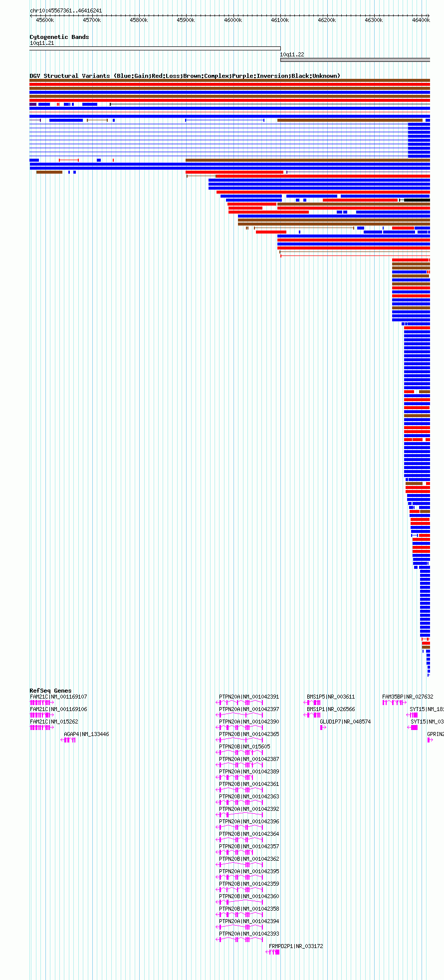Click the 10q11.21 band label

(42, 43)
